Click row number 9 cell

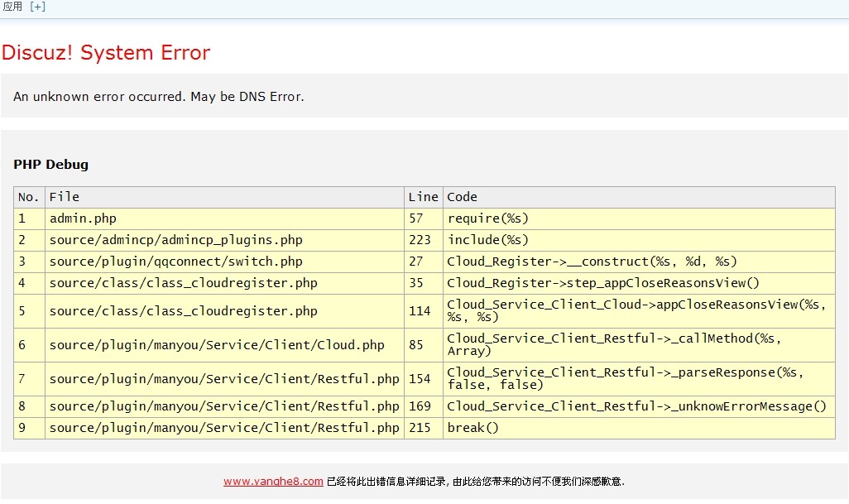[29, 428]
